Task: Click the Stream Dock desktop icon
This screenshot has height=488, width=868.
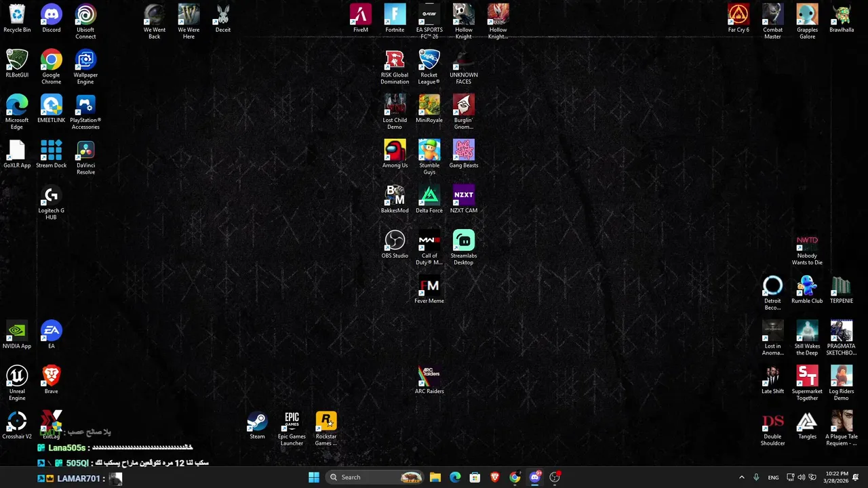Action: coord(52,155)
